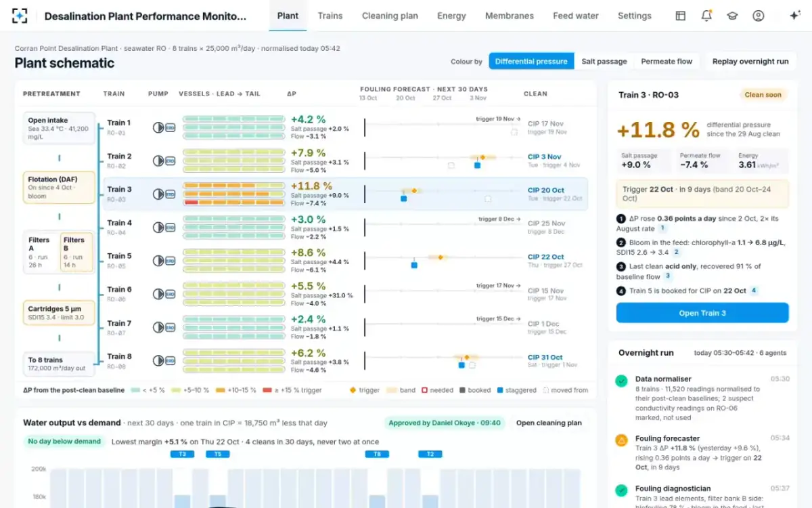812x508 pixels.
Task: Open the Membranes tab
Action: 510,16
